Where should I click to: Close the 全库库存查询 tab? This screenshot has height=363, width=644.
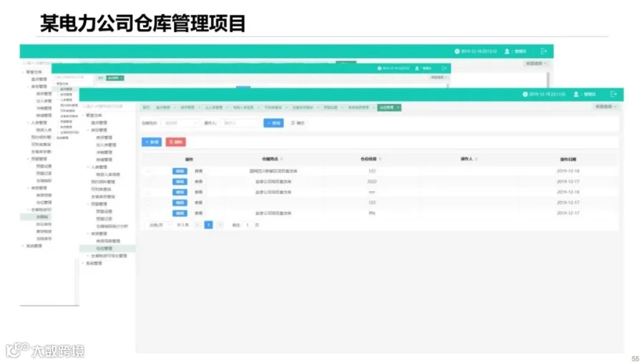coord(318,107)
